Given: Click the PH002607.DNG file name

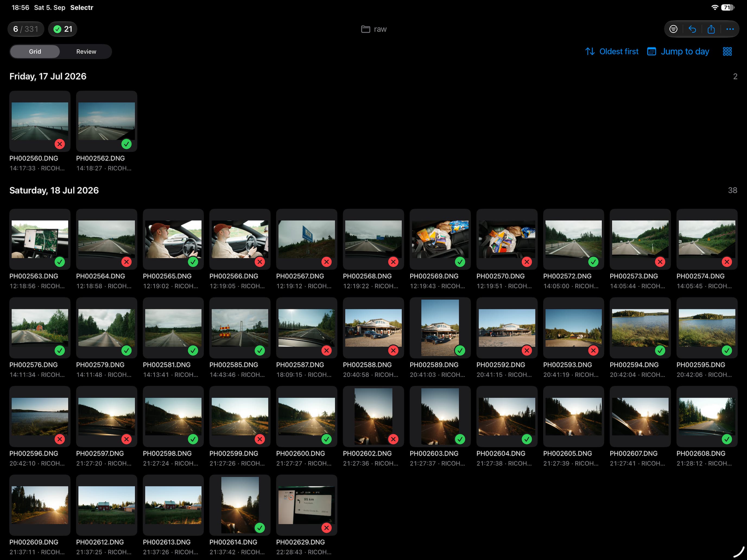Looking at the screenshot, I should [x=634, y=453].
